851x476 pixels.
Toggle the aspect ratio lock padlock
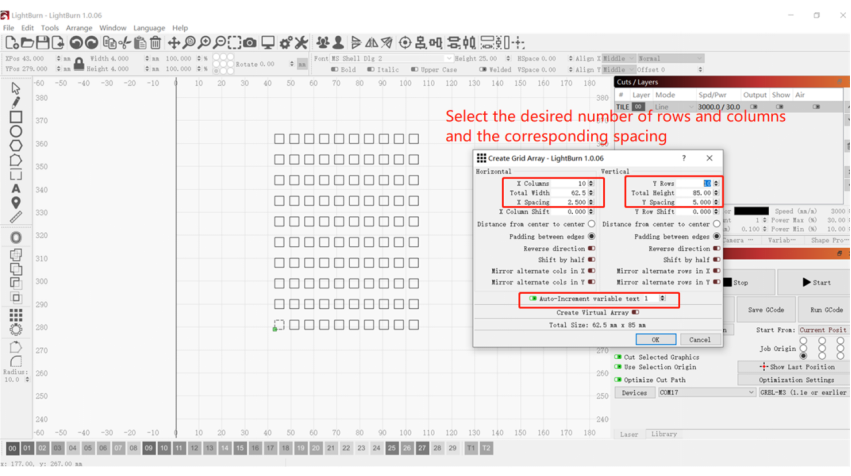pyautogui.click(x=79, y=64)
